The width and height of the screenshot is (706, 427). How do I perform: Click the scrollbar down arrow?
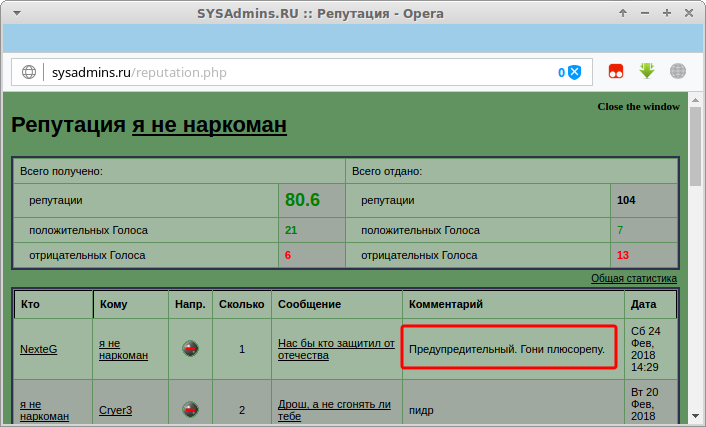coord(695,416)
